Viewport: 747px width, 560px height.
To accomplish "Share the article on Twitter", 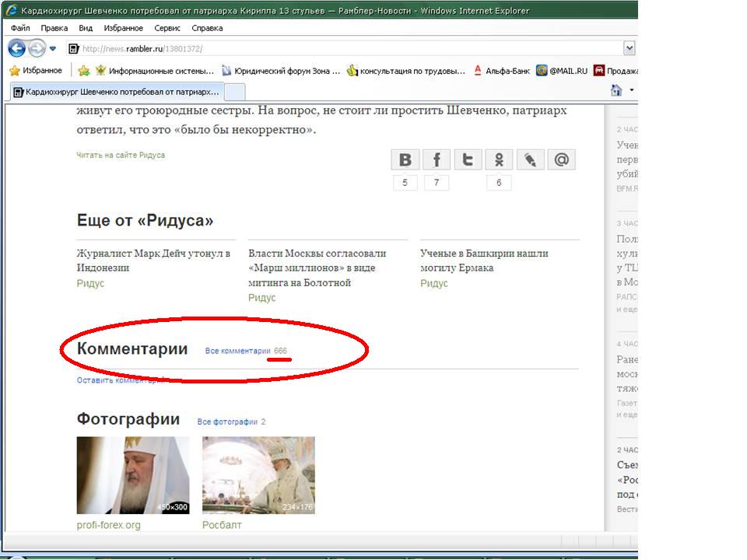I will (468, 159).
